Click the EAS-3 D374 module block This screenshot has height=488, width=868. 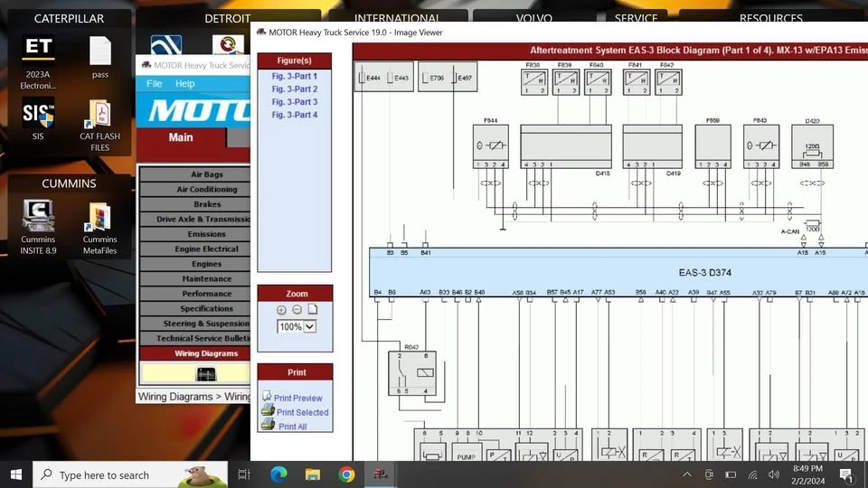pos(618,272)
